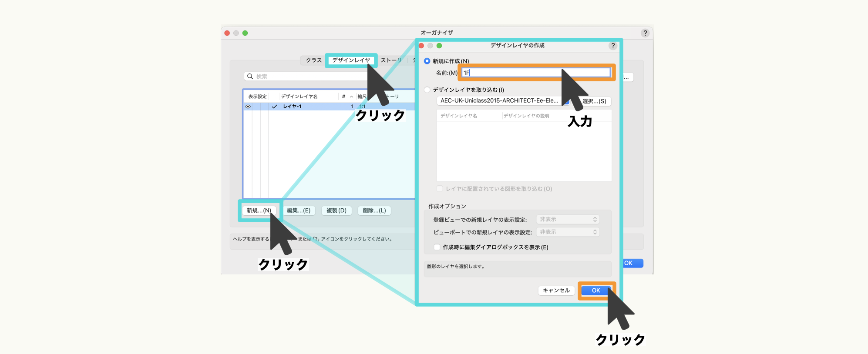This screenshot has width=868, height=354.
Task: Toggle the eye visibility icon for レイヤ-1
Action: [248, 107]
